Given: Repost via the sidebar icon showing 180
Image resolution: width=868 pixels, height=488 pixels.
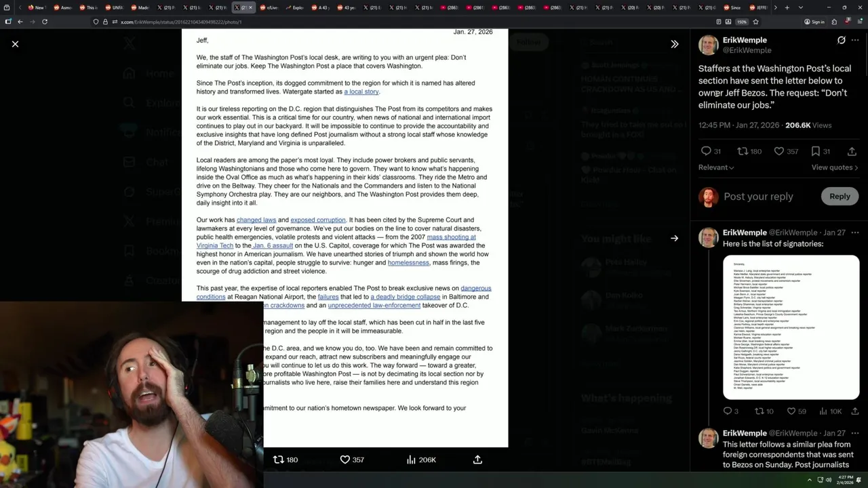Looking at the screenshot, I should pos(749,151).
